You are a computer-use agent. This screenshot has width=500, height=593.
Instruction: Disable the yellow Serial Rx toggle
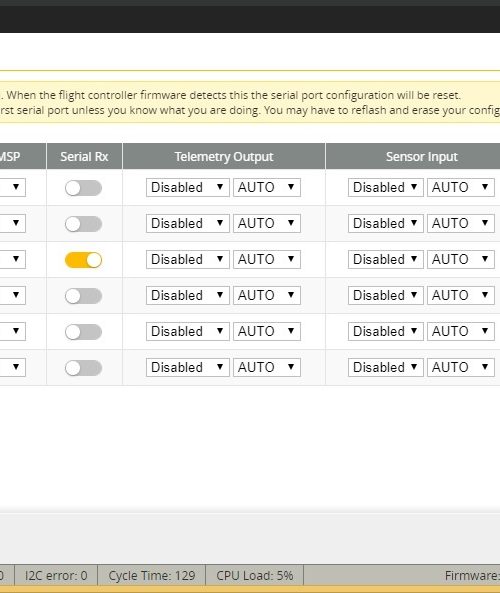pyautogui.click(x=83, y=260)
